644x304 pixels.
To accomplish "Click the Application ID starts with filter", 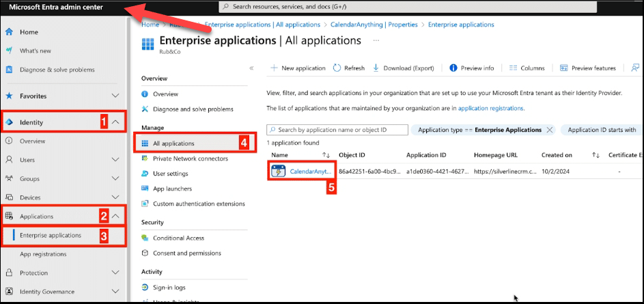I will click(x=602, y=130).
